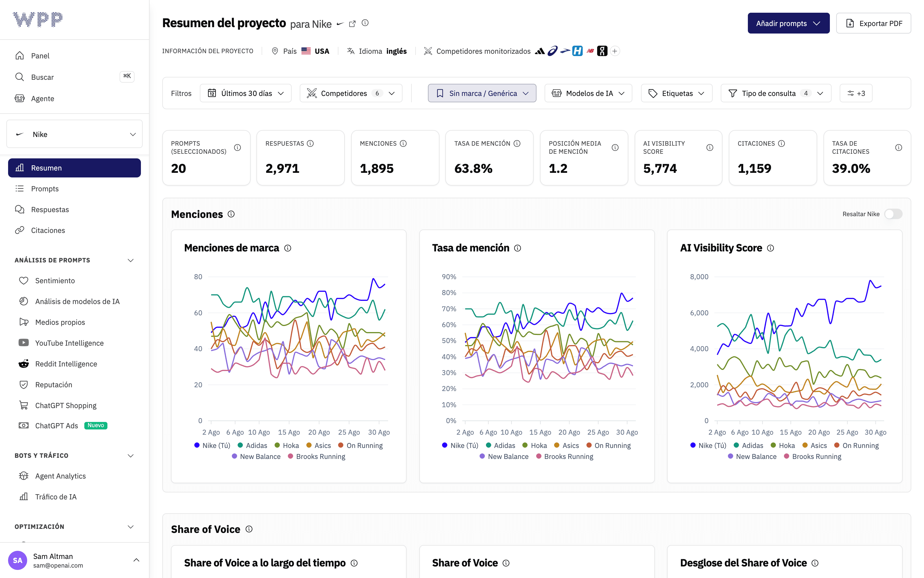Click info icon for Menciones de marca chart

(288, 248)
